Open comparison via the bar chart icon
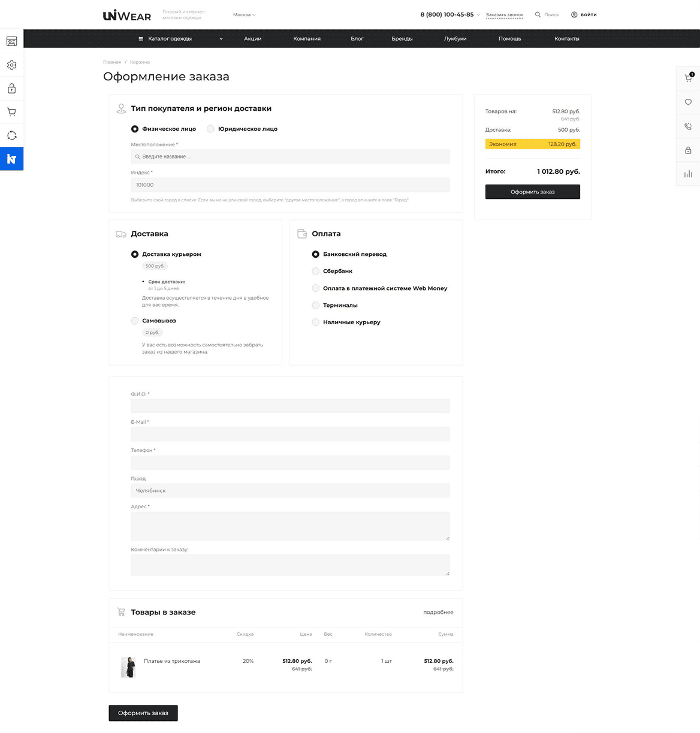Image resolution: width=700 pixels, height=733 pixels. click(x=688, y=174)
